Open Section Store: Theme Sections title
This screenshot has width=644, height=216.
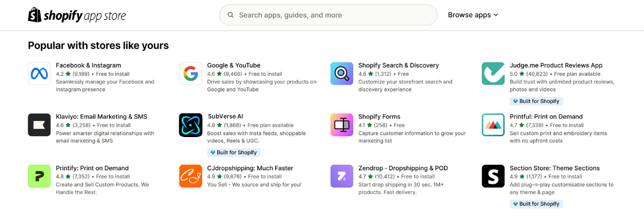(555, 168)
